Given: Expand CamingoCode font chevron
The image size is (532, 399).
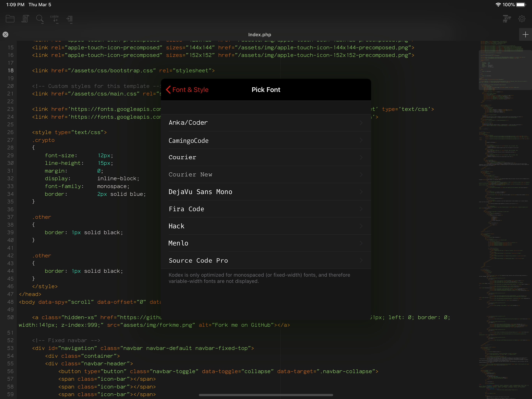Looking at the screenshot, I should (x=361, y=140).
